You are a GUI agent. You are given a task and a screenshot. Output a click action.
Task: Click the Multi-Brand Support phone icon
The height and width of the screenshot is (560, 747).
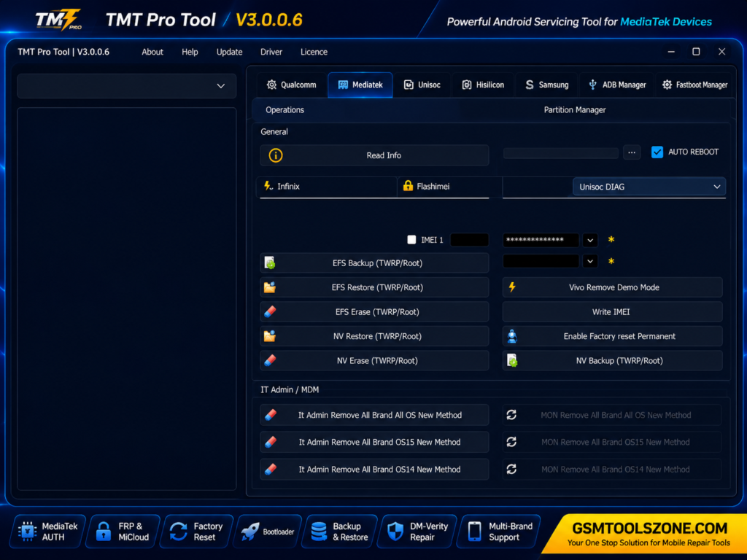tap(474, 532)
